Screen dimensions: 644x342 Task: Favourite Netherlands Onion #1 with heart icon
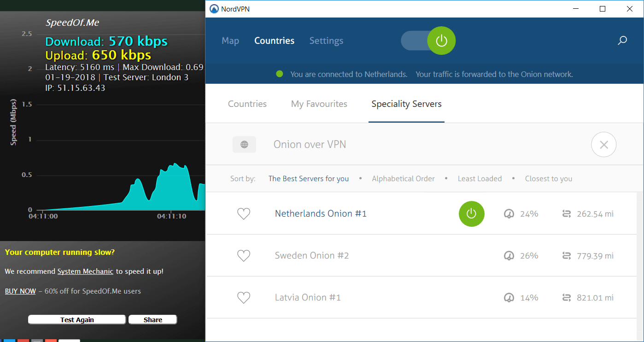click(x=244, y=214)
